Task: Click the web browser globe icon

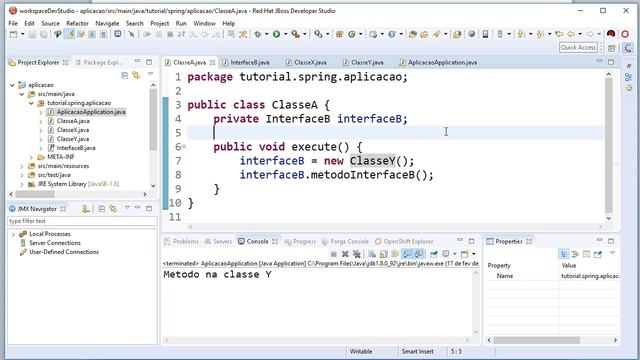Action: [471, 34]
